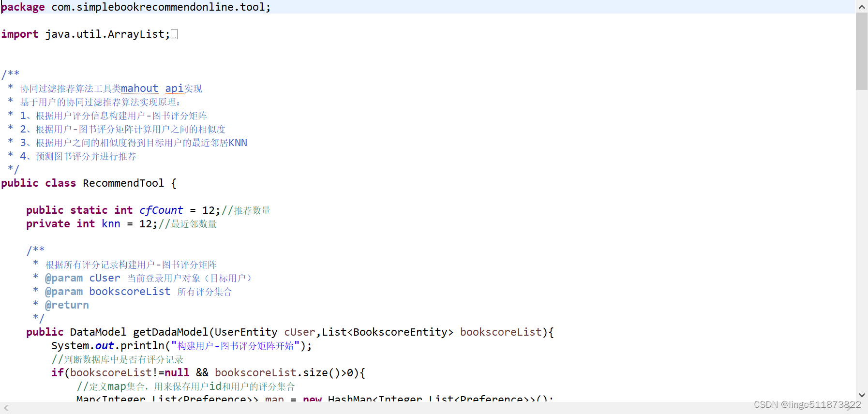
Task: Click the 'System.out.println' statement
Action: [x=181, y=346]
